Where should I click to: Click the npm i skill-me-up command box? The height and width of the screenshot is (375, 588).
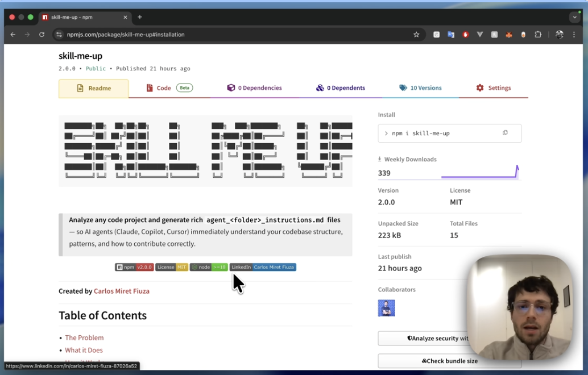pyautogui.click(x=450, y=134)
